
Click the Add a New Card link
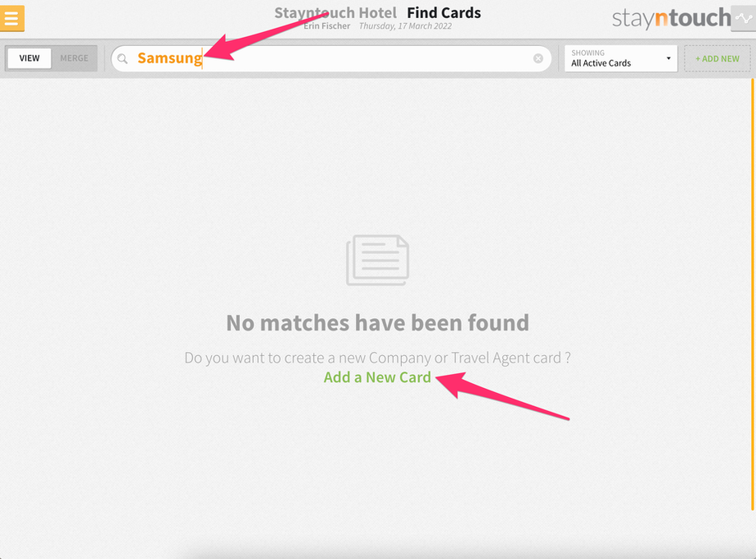point(377,377)
